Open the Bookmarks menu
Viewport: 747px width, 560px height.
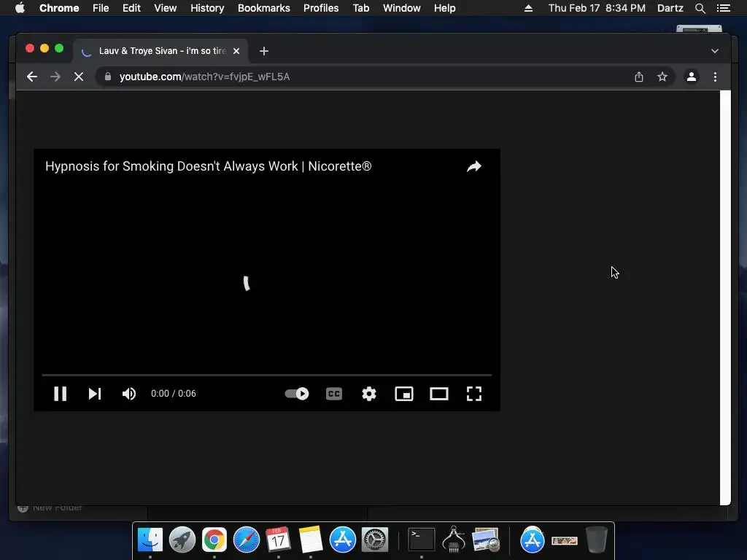coord(264,8)
